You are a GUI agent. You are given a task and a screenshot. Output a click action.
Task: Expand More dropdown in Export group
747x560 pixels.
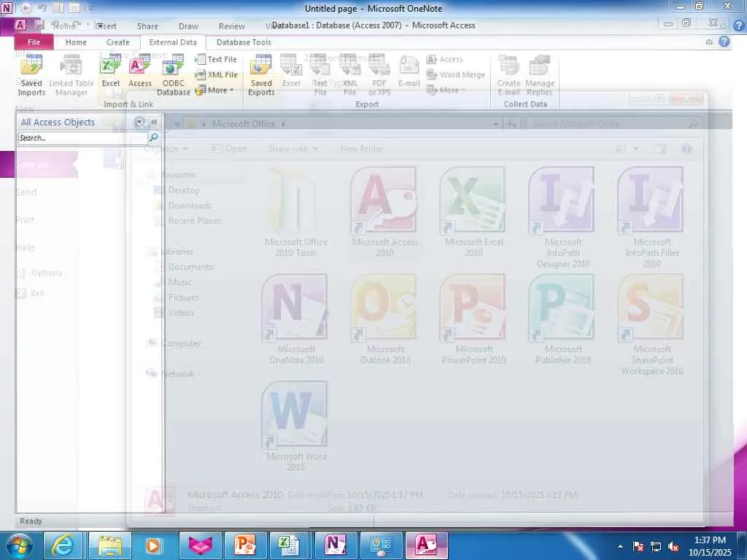[446, 90]
